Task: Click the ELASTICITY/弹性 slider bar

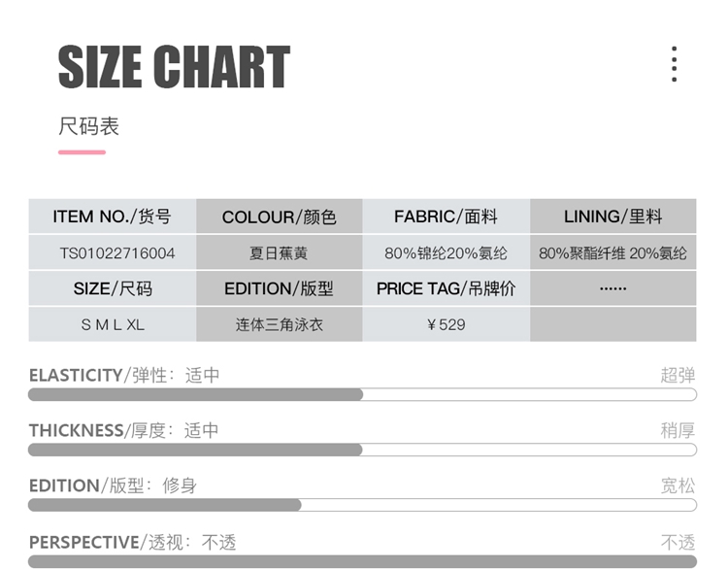Action: click(362, 395)
